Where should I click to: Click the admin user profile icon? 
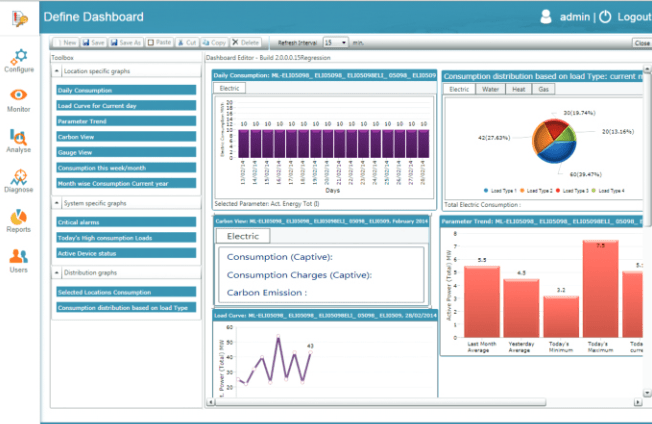click(x=546, y=17)
